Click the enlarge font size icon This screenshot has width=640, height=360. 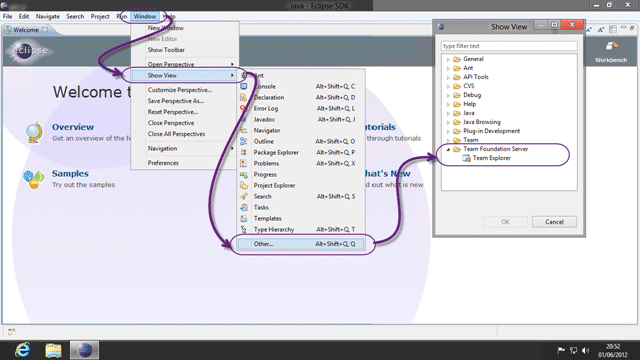pyautogui.click(x=601, y=29)
